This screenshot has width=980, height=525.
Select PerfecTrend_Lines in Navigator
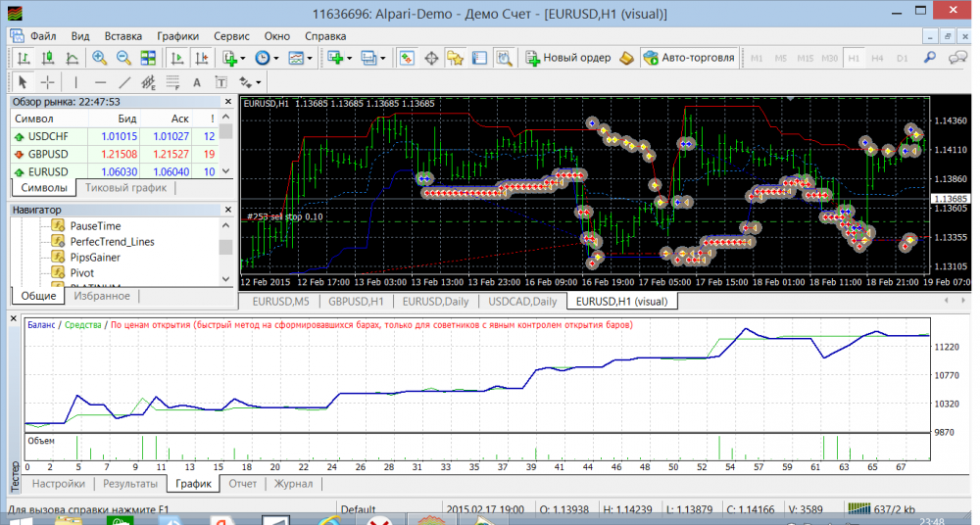(x=112, y=242)
